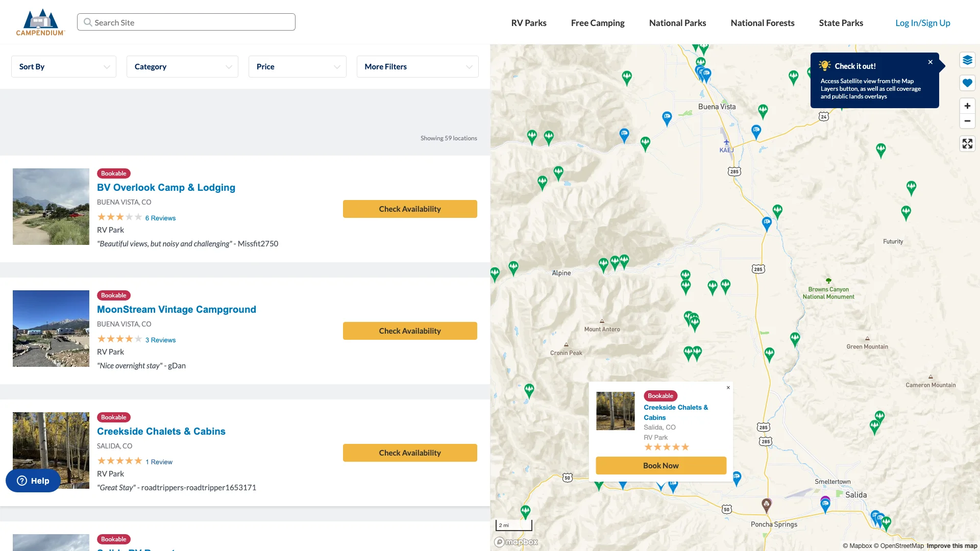Viewport: 980px width, 551px height.
Task: Zoom out on the map
Action: 967,121
